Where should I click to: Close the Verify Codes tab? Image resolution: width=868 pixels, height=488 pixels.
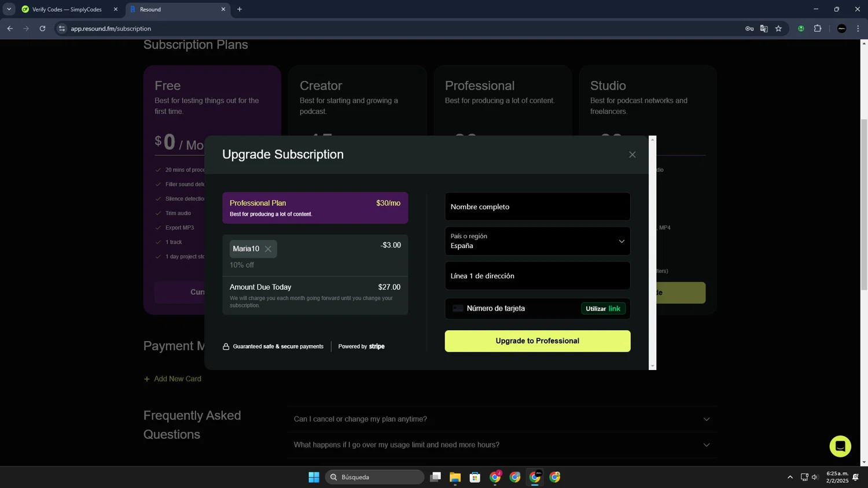[x=115, y=9]
